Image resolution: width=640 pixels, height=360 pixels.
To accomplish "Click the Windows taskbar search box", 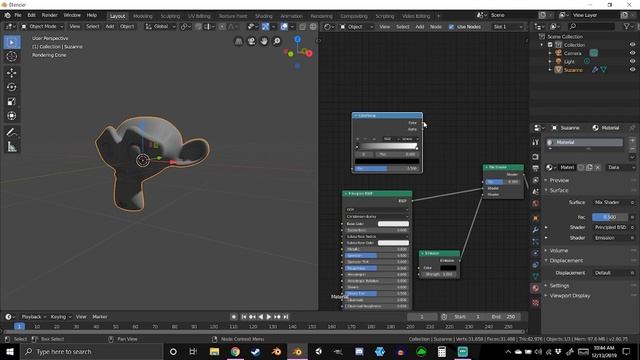I will [91, 352].
